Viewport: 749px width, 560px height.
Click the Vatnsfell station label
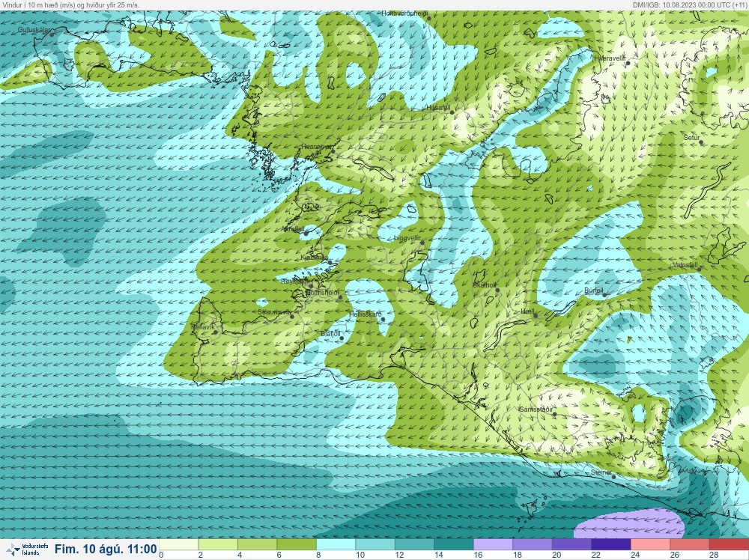coord(685,265)
